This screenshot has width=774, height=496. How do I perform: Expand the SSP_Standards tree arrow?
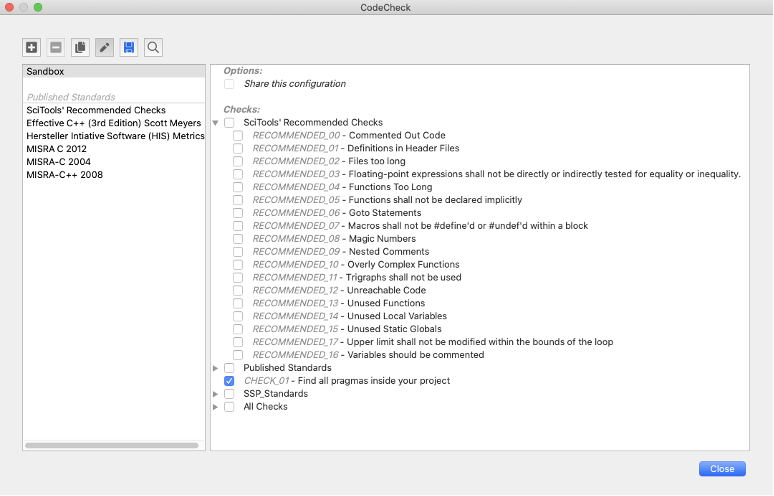coord(216,393)
